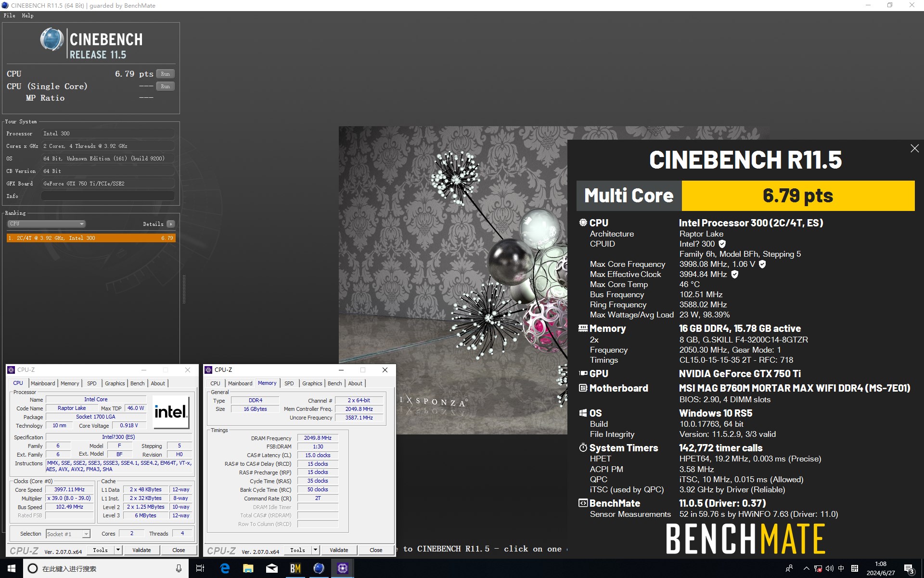
Task: Click the microphone icon in search box
Action: tap(179, 568)
